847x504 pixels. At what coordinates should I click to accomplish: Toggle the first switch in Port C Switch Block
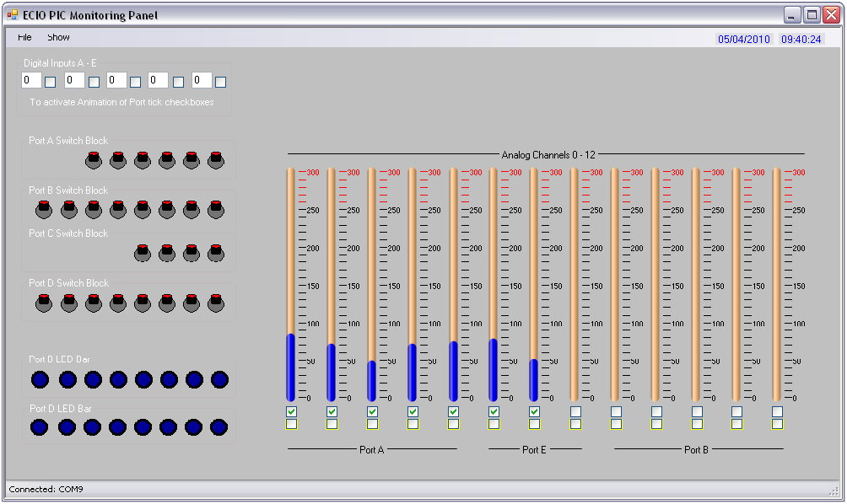(x=143, y=253)
